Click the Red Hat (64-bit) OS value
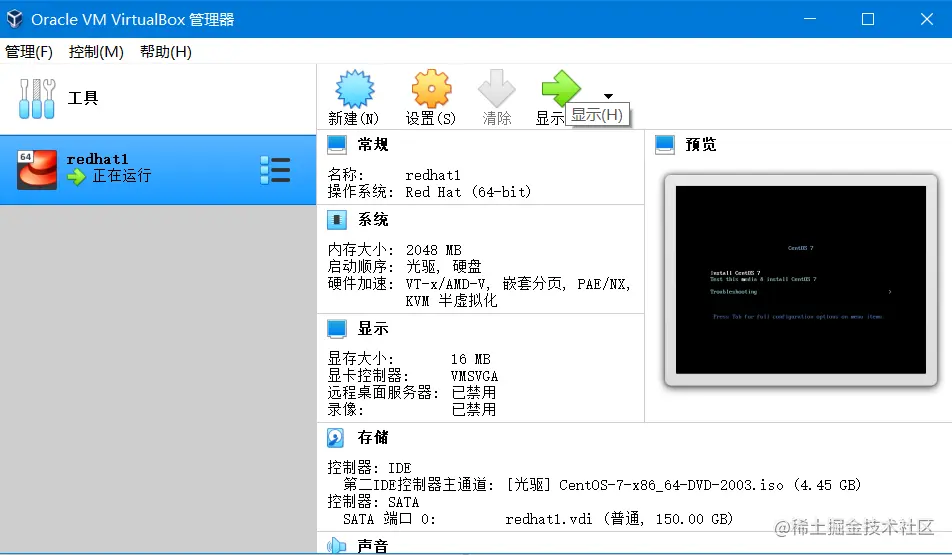 coord(468,192)
